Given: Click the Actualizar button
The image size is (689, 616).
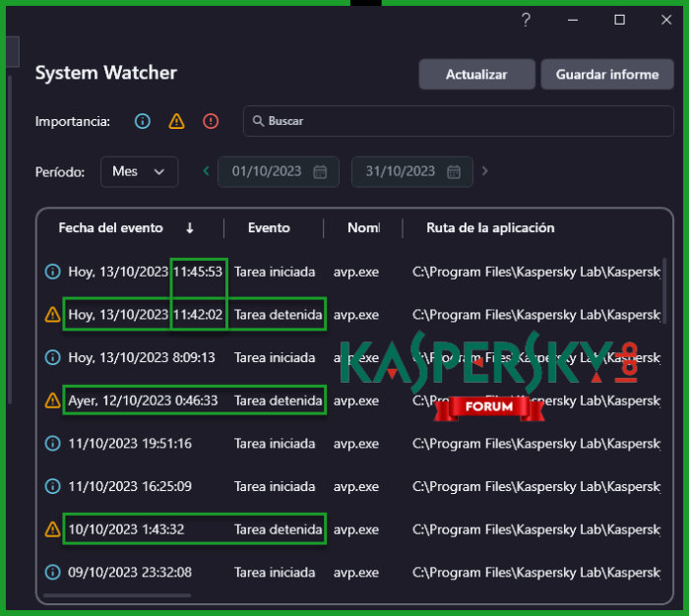Looking at the screenshot, I should click(x=476, y=75).
